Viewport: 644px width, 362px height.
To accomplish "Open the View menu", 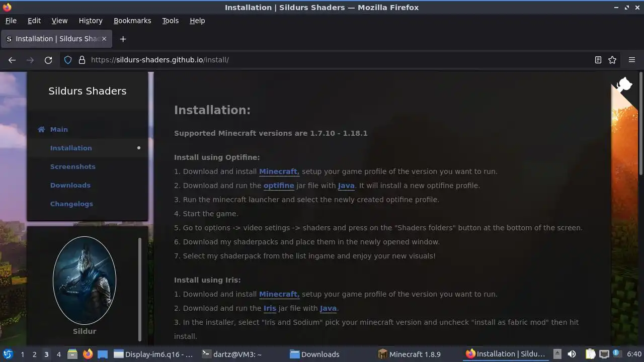I will click(x=59, y=21).
